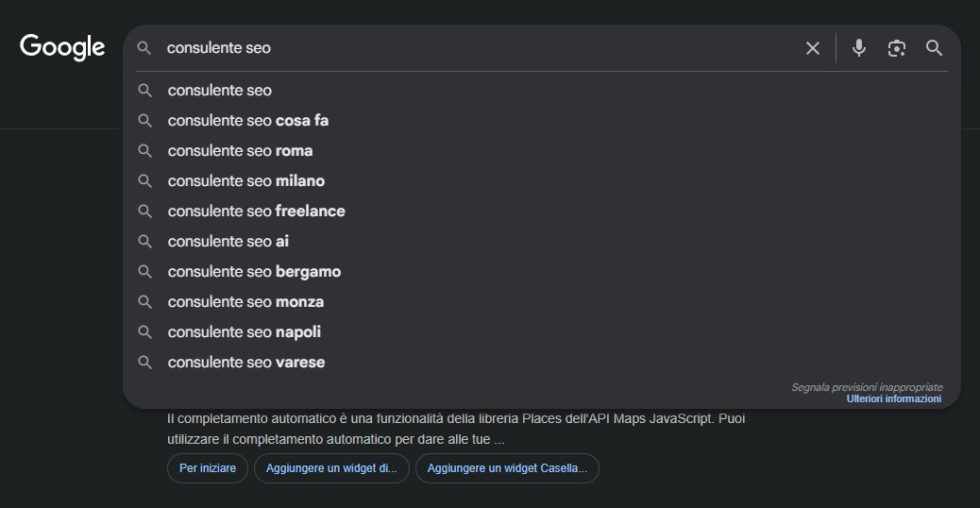Submit search using the magnifier button
The width and height of the screenshot is (980, 508).
[934, 48]
